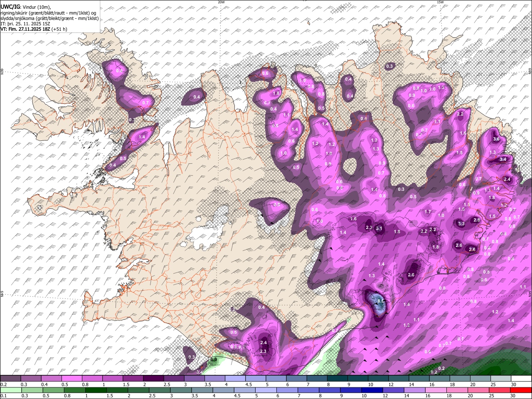
Task: Pick the dark teal snow scale swatch labeled 9
Action: (358, 379)
